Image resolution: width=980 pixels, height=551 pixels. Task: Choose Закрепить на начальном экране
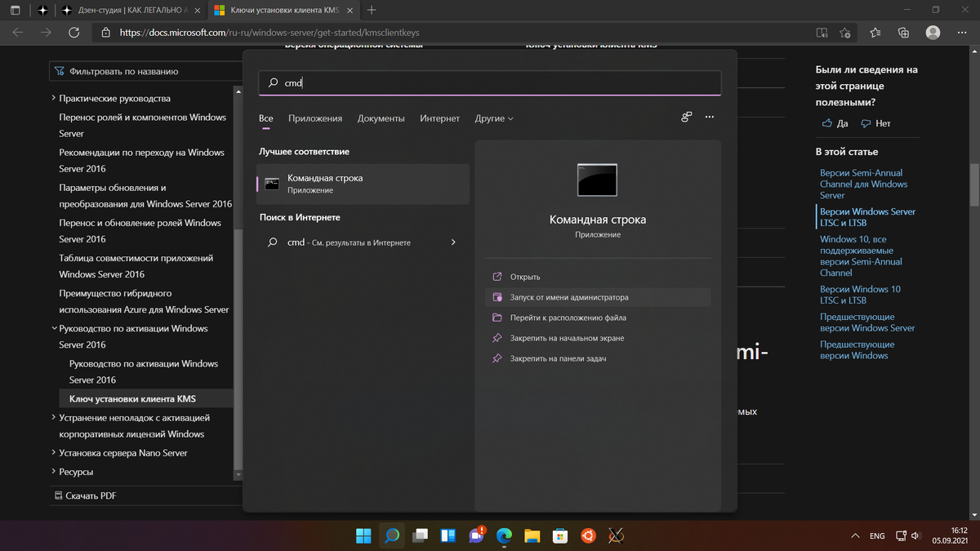(x=598, y=338)
